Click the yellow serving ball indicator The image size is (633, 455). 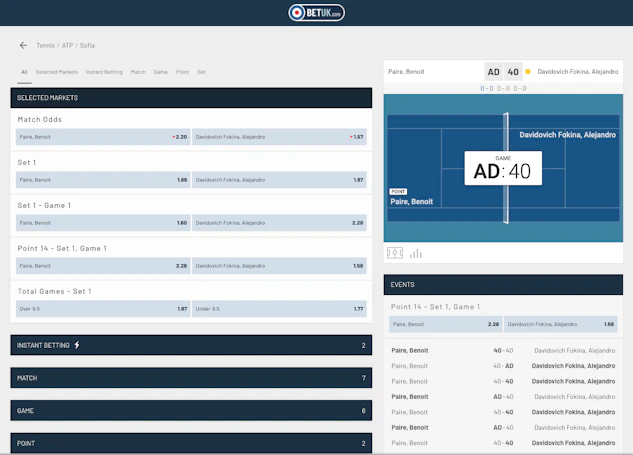point(528,71)
